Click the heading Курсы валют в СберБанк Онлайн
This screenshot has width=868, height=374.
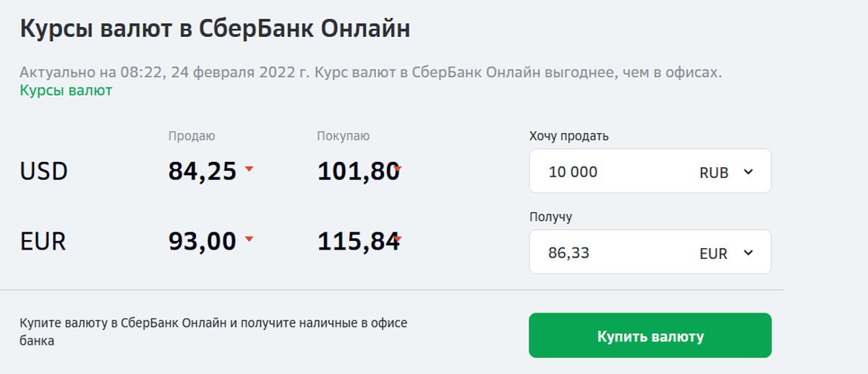point(215,29)
